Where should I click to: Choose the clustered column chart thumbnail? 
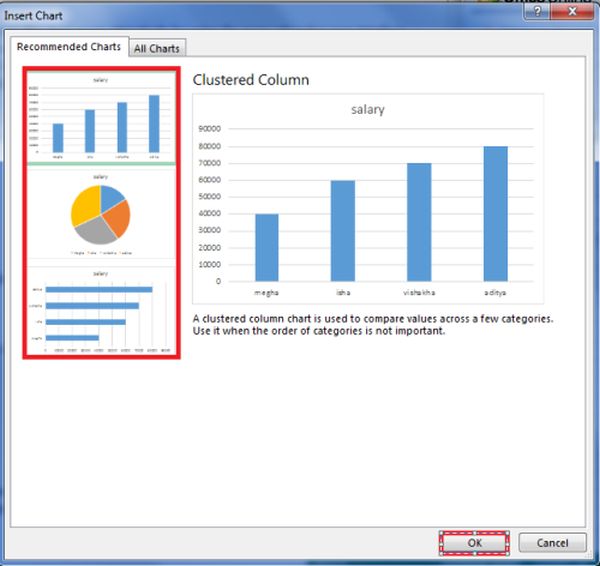click(x=101, y=117)
